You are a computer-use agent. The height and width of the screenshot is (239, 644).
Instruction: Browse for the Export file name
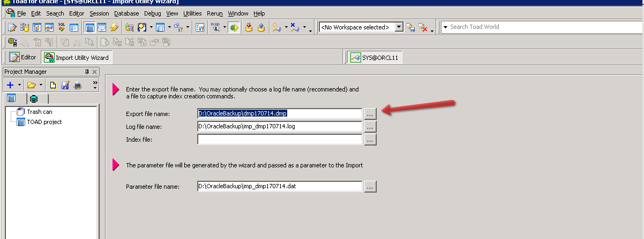370,113
